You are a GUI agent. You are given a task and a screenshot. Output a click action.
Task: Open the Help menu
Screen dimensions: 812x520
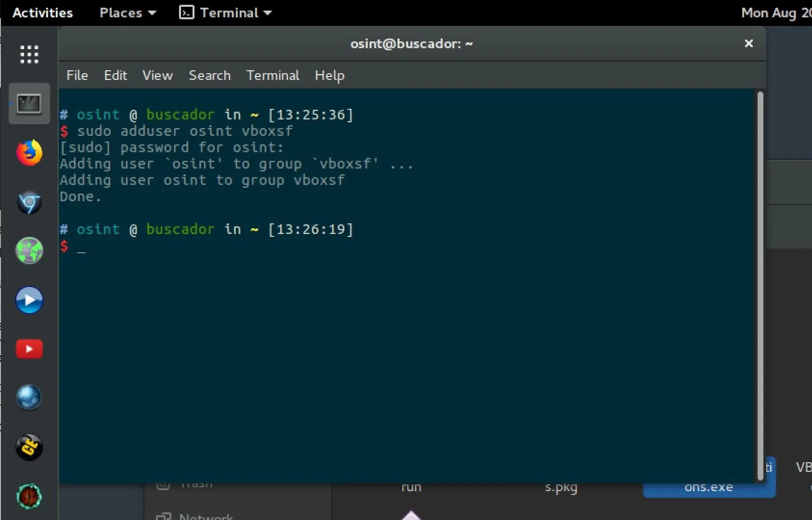pyautogui.click(x=330, y=76)
